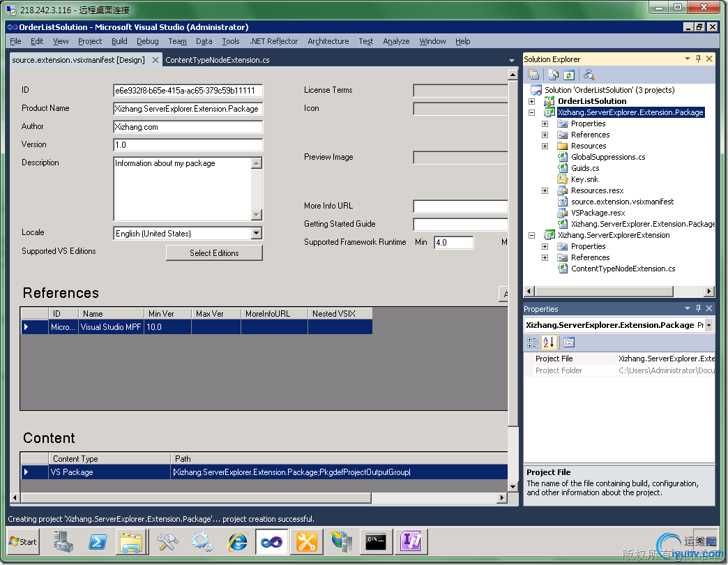Expand the OrderListSolution project node

(x=531, y=101)
